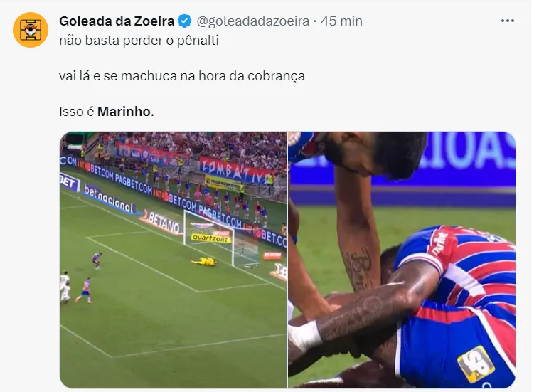Screen dimensions: 539x392
Task: Click the PAGBET.COM LED advertising board
Action: click(134, 184)
